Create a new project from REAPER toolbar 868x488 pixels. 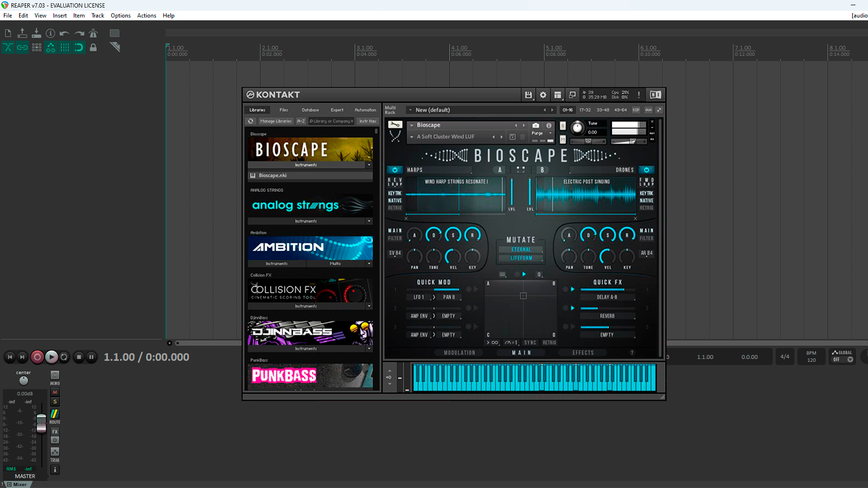(8, 33)
